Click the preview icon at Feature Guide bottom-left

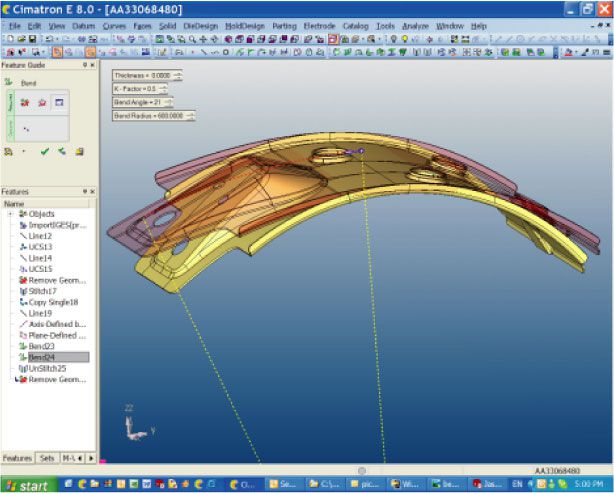tap(8, 152)
